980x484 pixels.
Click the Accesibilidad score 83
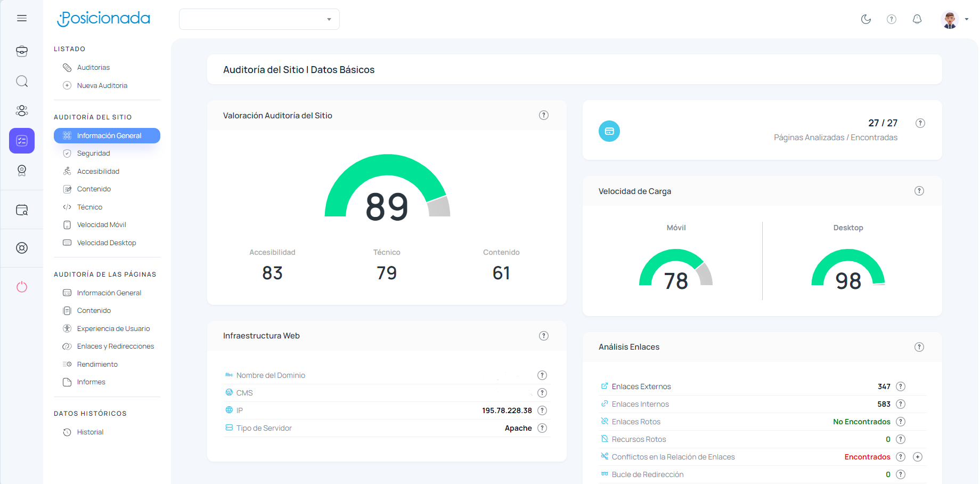(272, 273)
